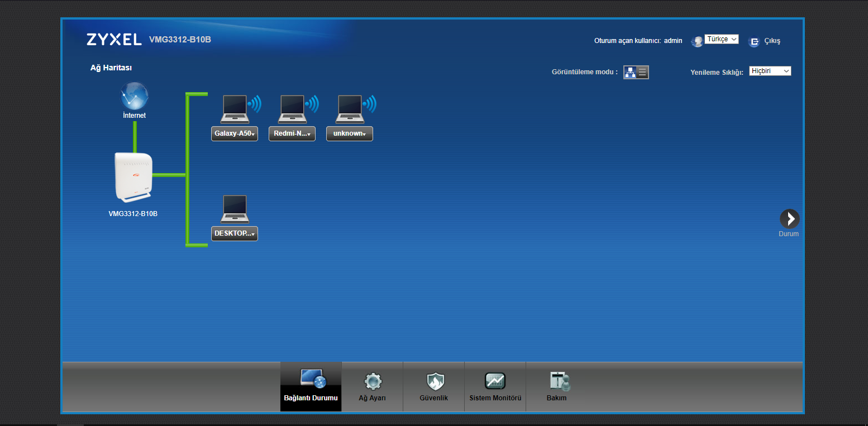Click the VMG3312-B10B model name in header
This screenshot has width=868, height=426.
click(180, 40)
